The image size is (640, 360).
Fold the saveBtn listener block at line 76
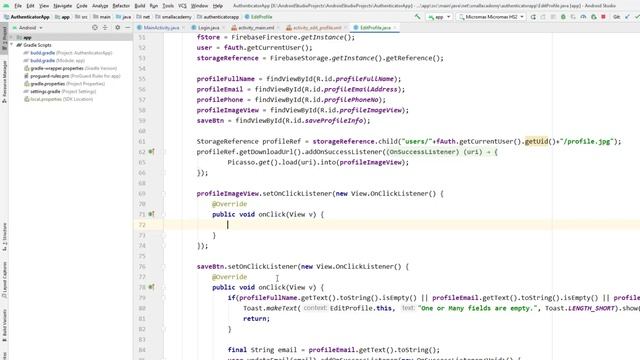pos(164,267)
